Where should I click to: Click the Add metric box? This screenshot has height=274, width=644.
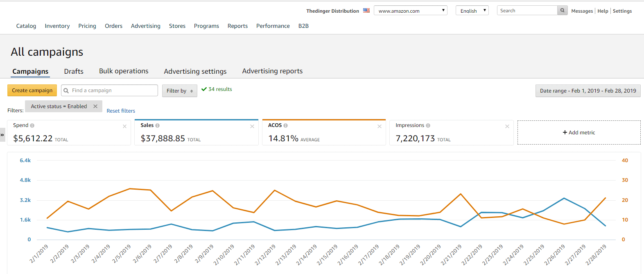(578, 133)
